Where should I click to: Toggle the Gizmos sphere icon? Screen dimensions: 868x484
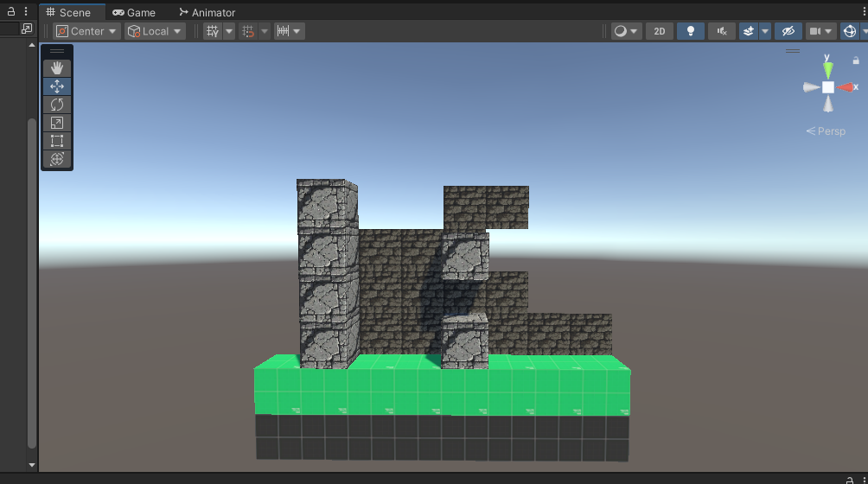[x=849, y=31]
